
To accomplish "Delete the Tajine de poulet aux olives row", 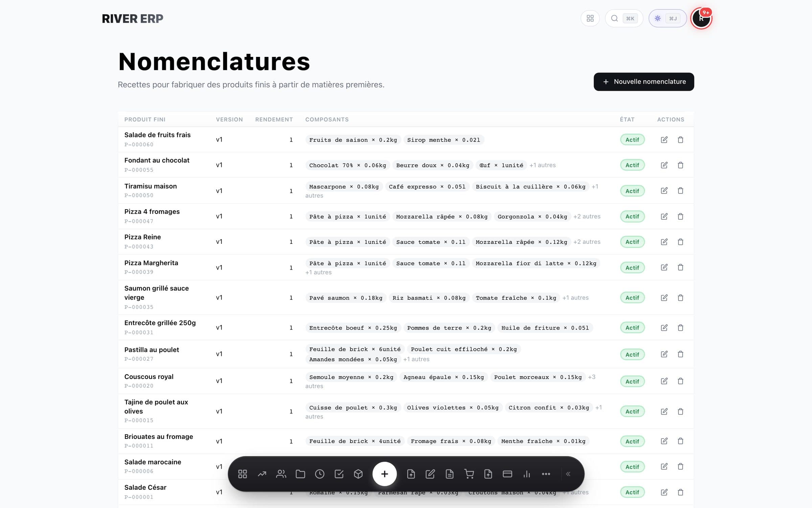I will pos(680,411).
